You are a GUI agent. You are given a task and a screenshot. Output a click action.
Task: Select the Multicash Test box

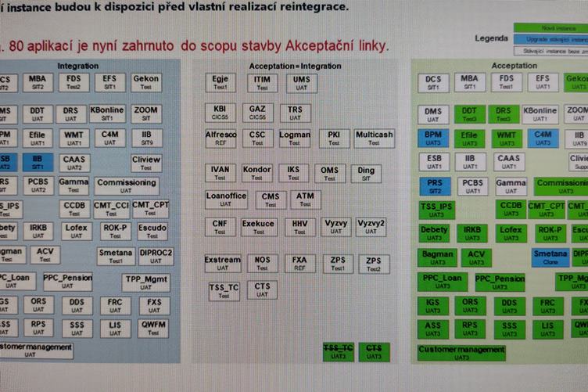(x=375, y=138)
